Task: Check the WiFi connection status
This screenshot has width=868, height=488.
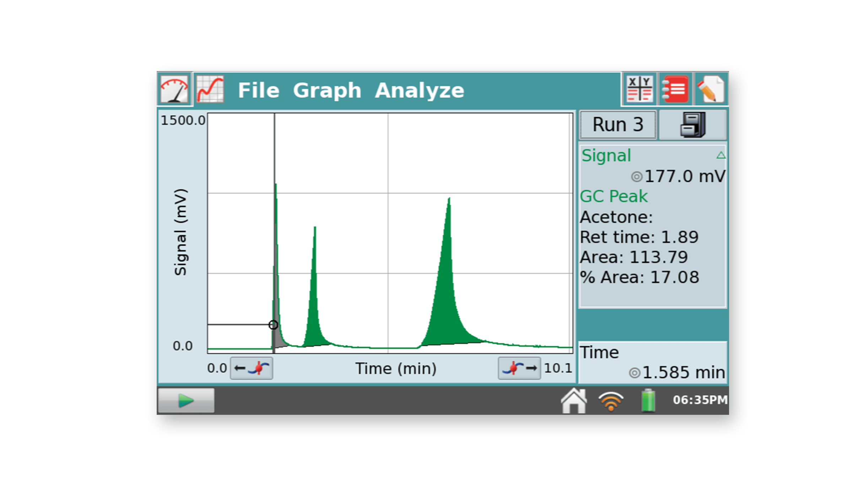Action: [610, 401]
